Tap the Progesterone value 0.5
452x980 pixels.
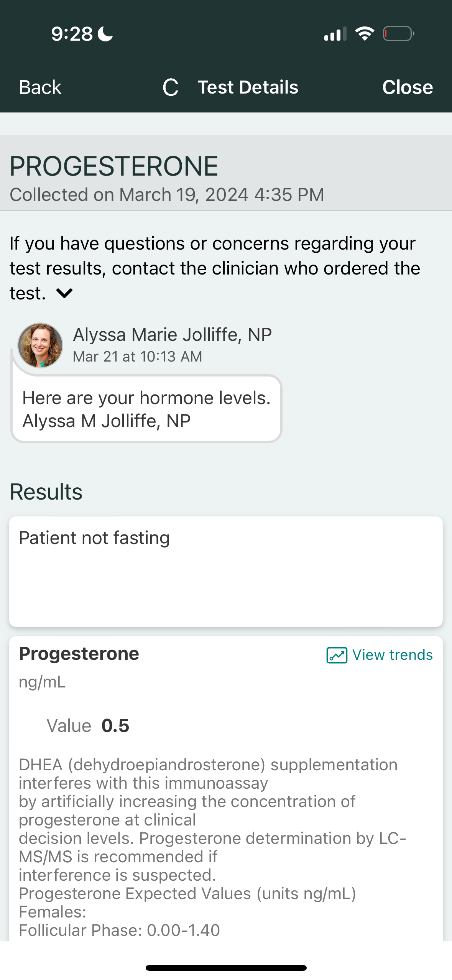click(x=115, y=726)
